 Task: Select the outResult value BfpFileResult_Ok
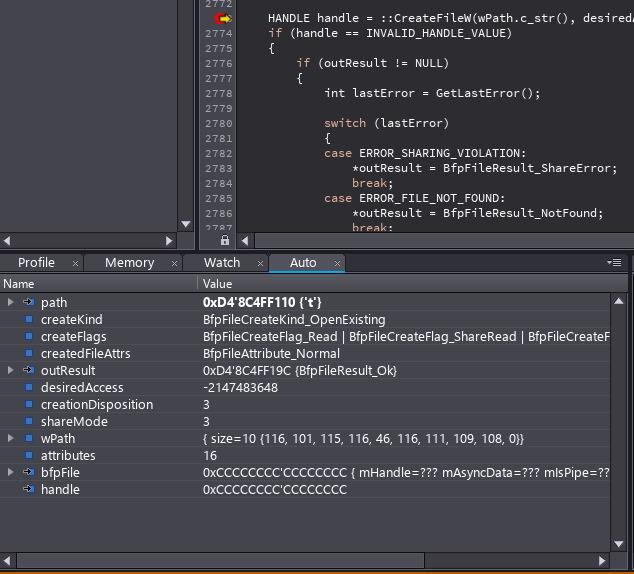coord(300,371)
